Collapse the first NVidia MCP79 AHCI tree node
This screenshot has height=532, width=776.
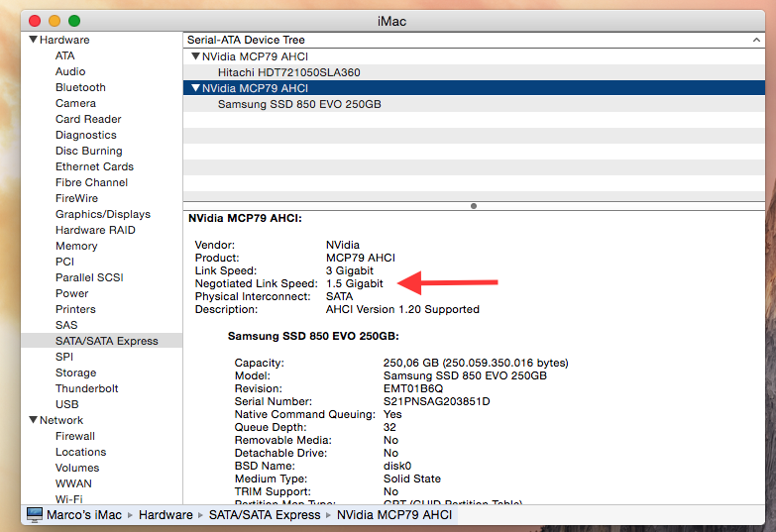(x=195, y=56)
